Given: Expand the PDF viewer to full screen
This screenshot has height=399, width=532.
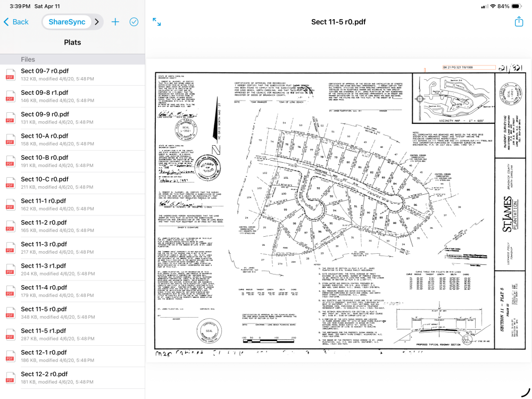Looking at the screenshot, I should coord(157,22).
